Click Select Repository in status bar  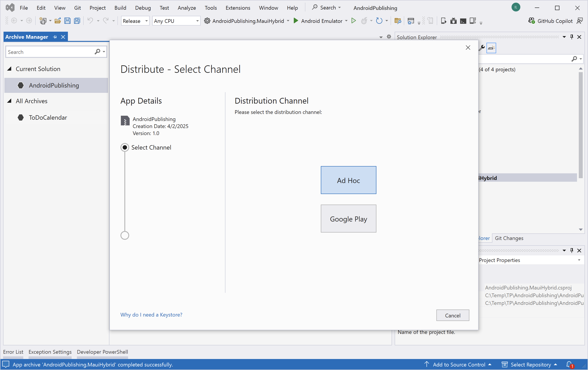(x=529, y=364)
